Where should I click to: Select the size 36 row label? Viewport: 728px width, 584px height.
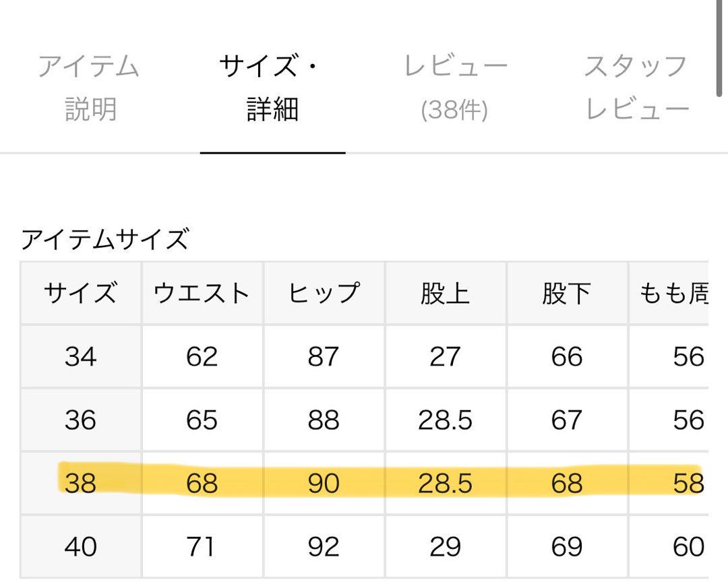(x=81, y=420)
